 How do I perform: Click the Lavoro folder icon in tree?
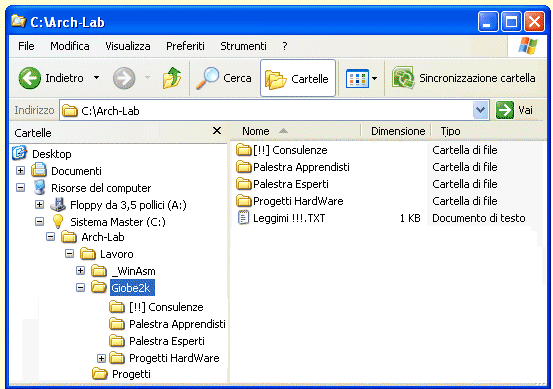point(88,254)
